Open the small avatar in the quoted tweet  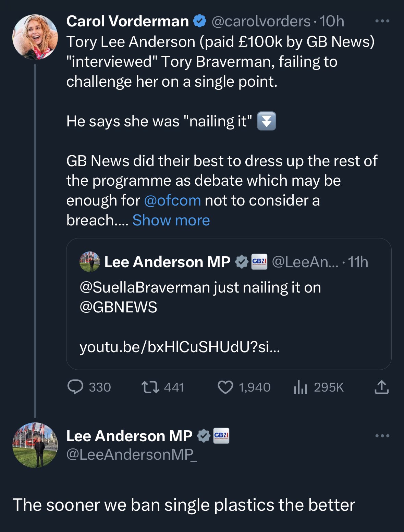[x=90, y=262]
